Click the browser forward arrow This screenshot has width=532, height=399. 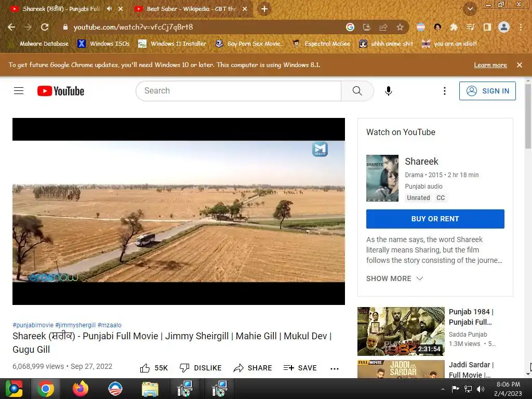coord(28,27)
